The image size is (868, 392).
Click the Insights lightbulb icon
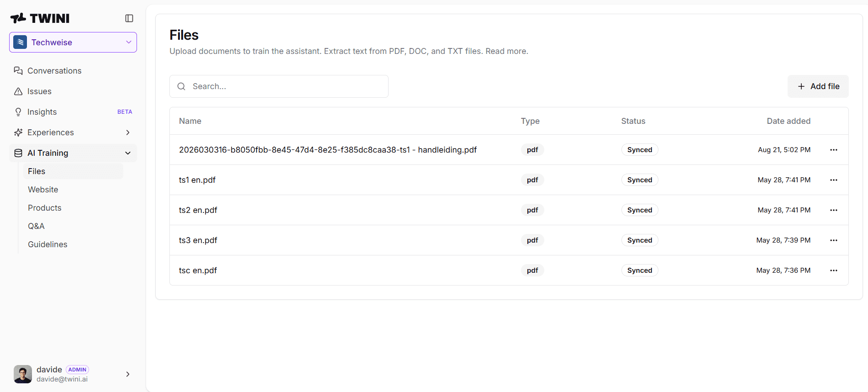click(x=18, y=112)
